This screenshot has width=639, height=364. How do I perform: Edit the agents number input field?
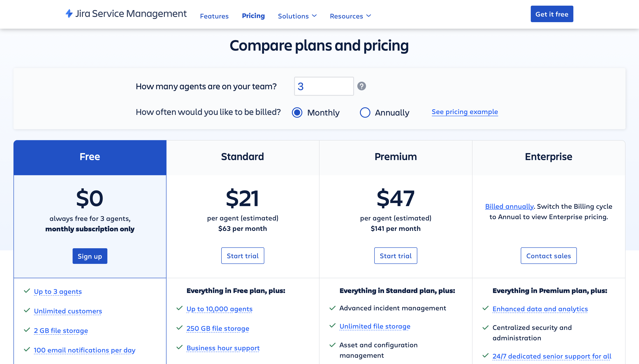pos(323,86)
